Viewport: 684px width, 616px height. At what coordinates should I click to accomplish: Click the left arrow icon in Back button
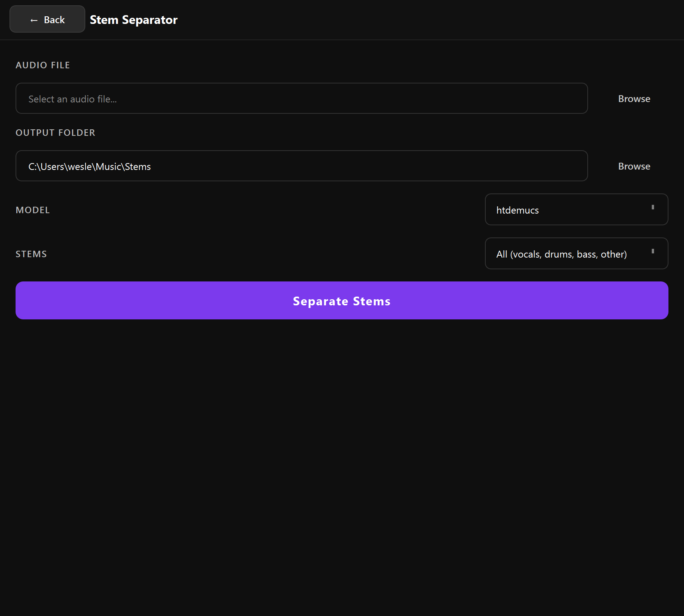(34, 20)
